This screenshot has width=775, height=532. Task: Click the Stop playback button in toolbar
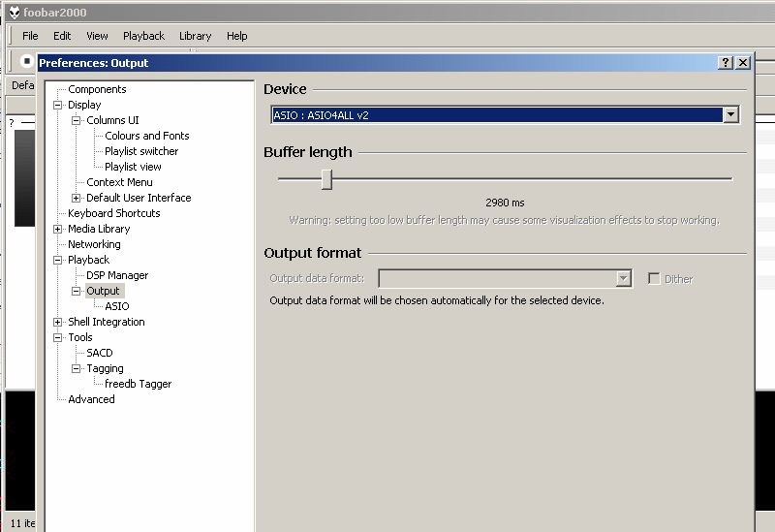pyautogui.click(x=24, y=60)
